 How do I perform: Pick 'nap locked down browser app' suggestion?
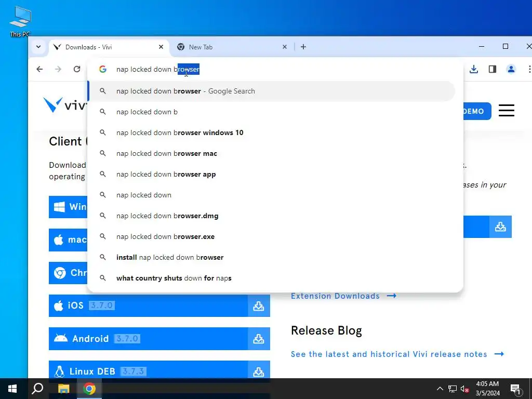pyautogui.click(x=271, y=174)
